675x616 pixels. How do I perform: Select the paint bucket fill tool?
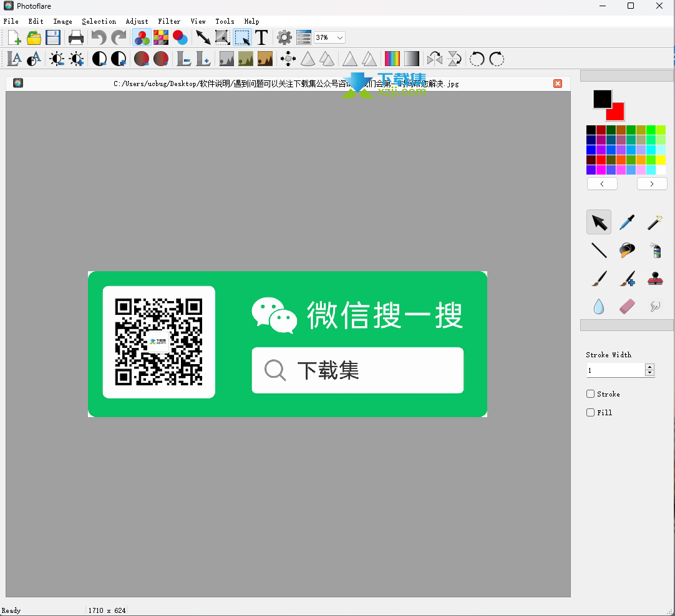(627, 251)
